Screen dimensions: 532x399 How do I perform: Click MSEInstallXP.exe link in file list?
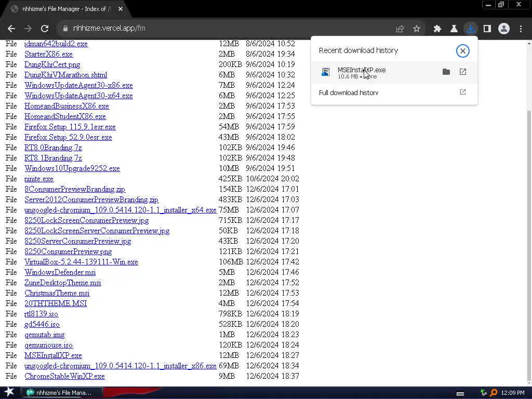click(53, 355)
